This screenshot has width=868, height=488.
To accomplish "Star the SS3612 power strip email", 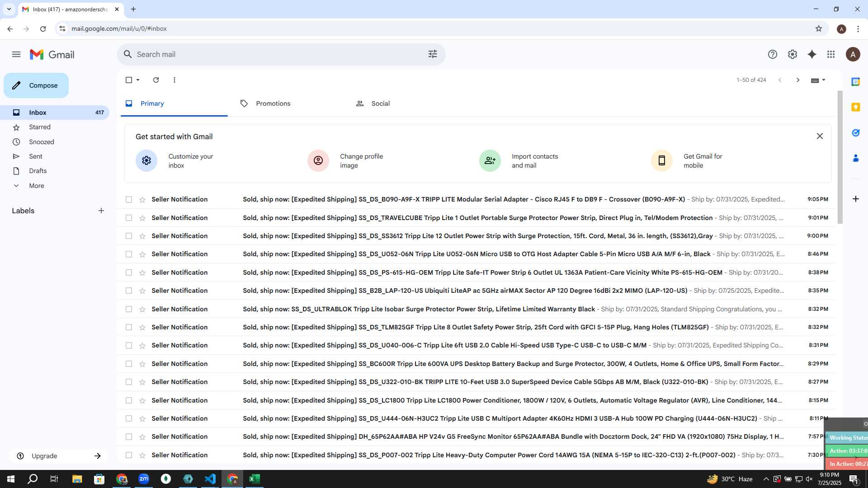I will (x=142, y=236).
